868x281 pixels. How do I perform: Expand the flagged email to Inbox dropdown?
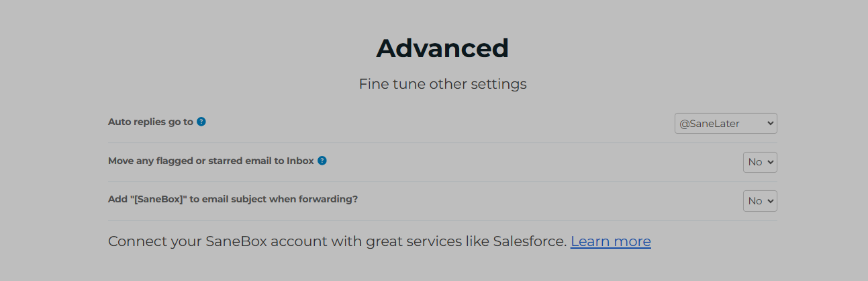point(759,162)
